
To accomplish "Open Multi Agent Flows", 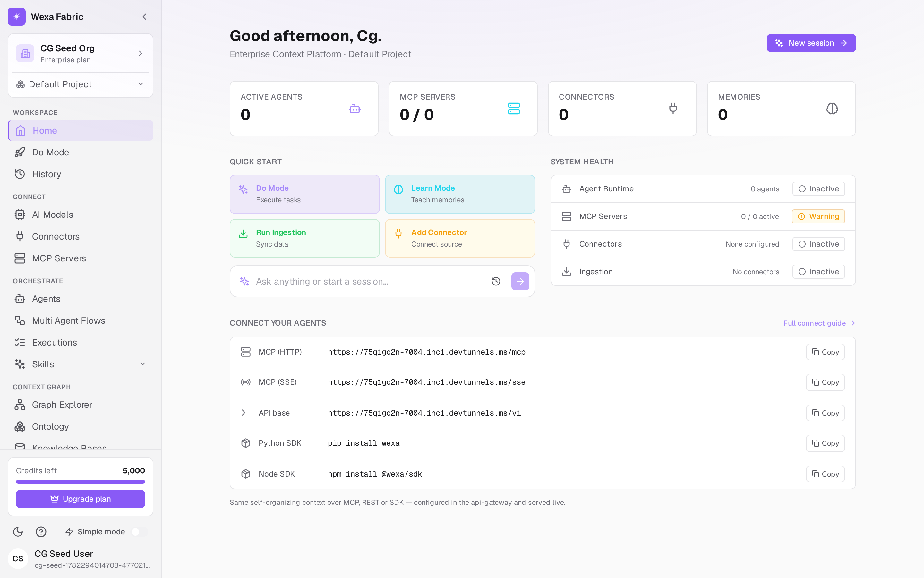I will (x=81, y=320).
